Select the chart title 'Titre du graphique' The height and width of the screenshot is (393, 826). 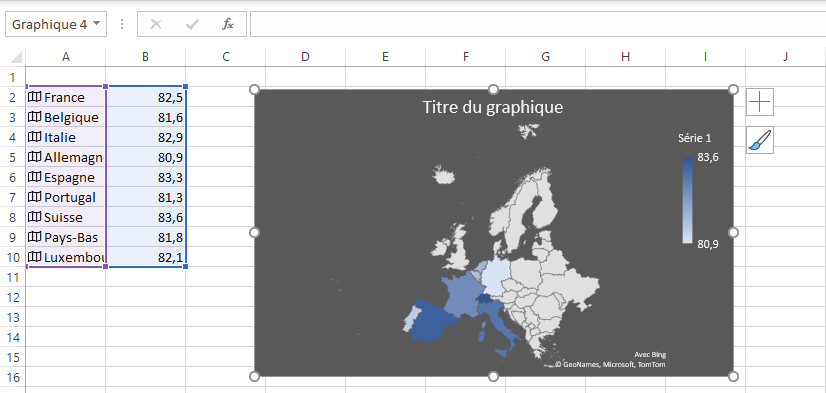point(493,107)
